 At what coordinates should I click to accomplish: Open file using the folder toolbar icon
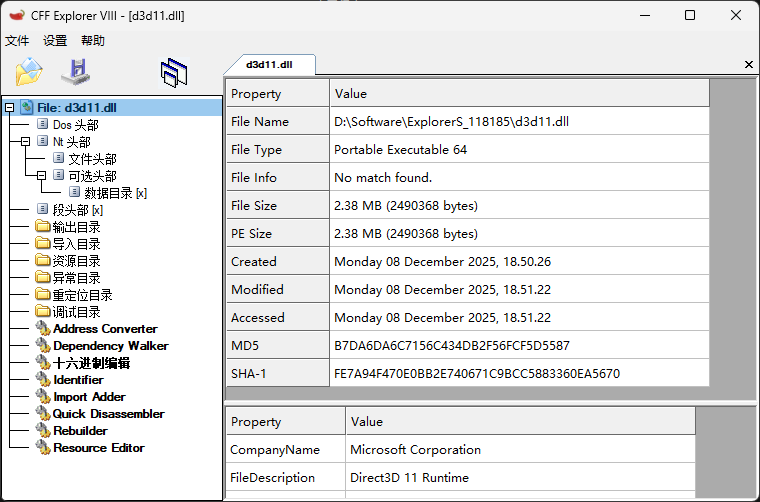(29, 72)
